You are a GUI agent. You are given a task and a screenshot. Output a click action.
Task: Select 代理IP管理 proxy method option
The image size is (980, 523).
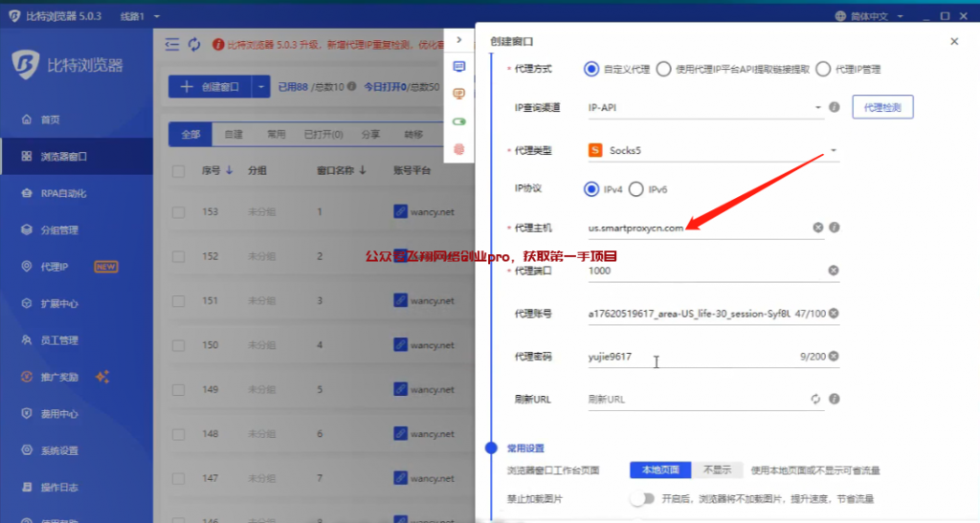[x=824, y=69]
